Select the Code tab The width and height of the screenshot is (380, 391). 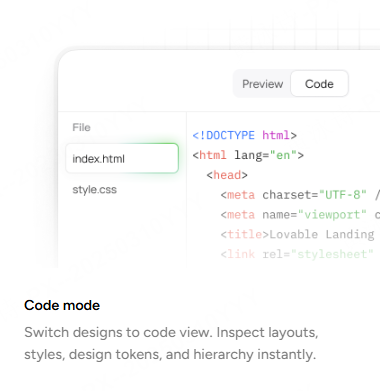coord(319,84)
